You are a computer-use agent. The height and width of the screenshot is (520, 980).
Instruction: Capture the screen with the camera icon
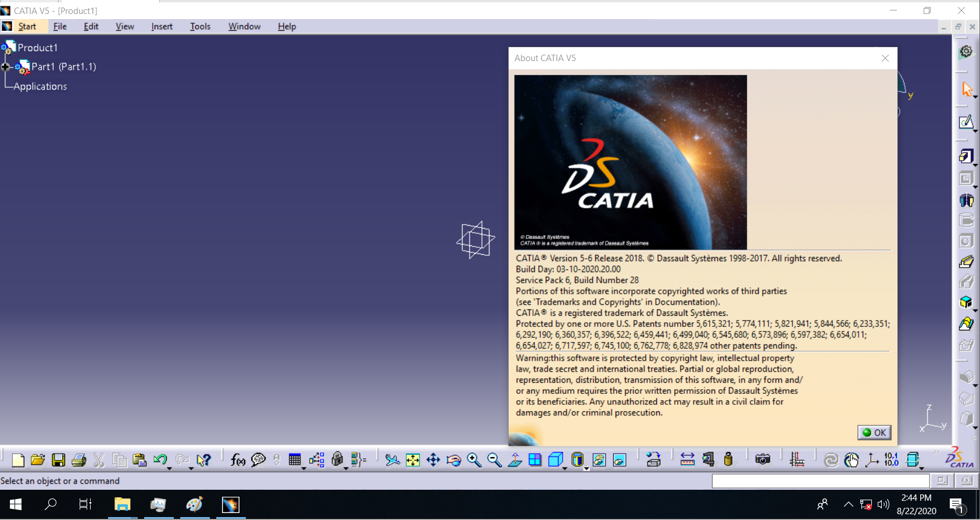763,460
